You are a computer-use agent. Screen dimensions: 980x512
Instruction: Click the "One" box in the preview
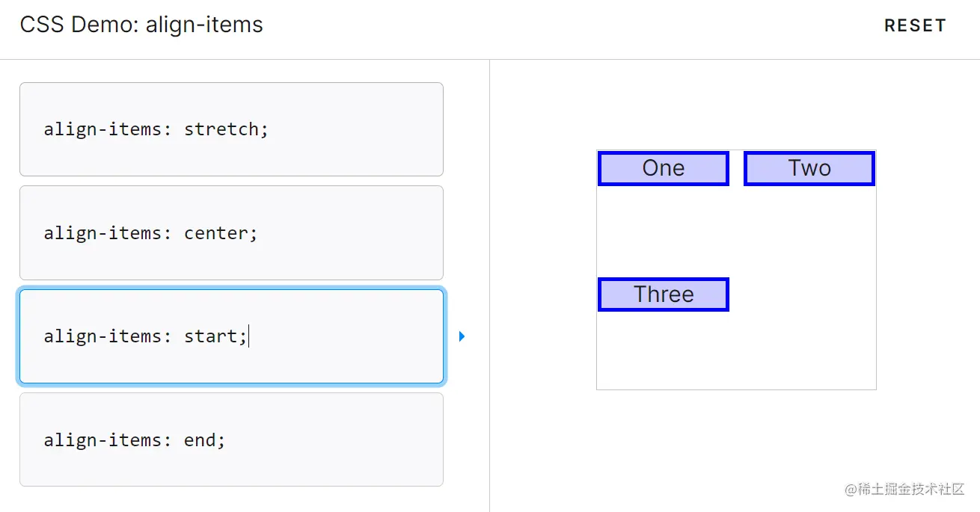click(x=663, y=168)
